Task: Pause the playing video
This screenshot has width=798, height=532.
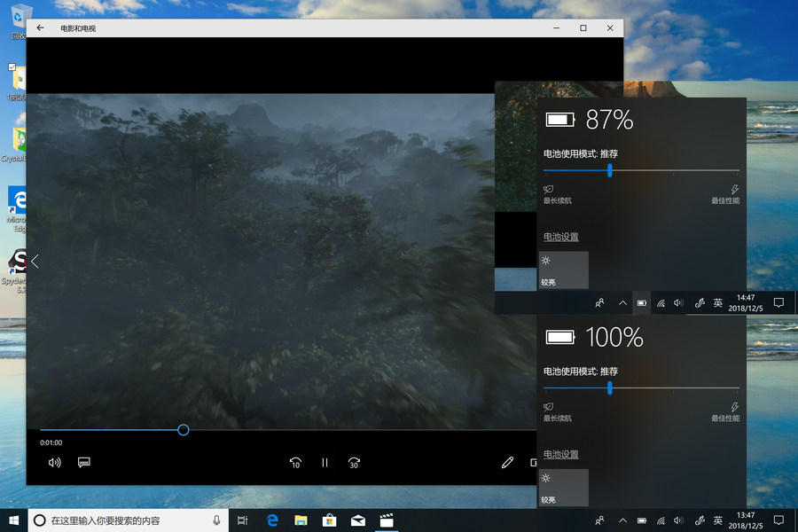Action: tap(325, 462)
